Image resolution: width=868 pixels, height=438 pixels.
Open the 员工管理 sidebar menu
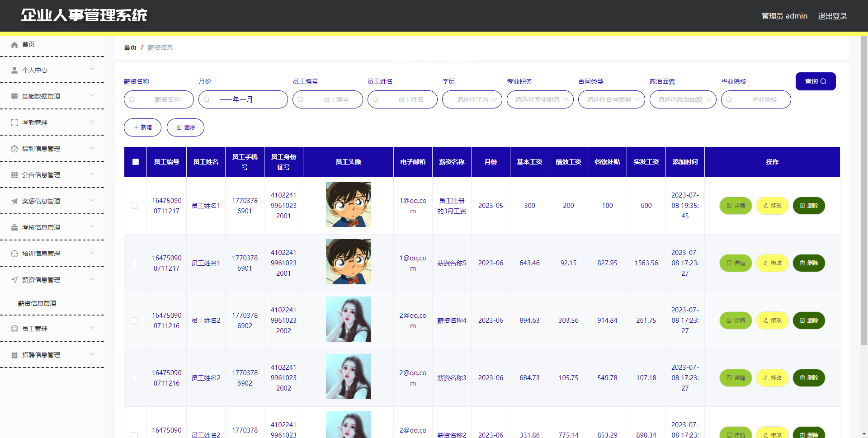coord(52,329)
